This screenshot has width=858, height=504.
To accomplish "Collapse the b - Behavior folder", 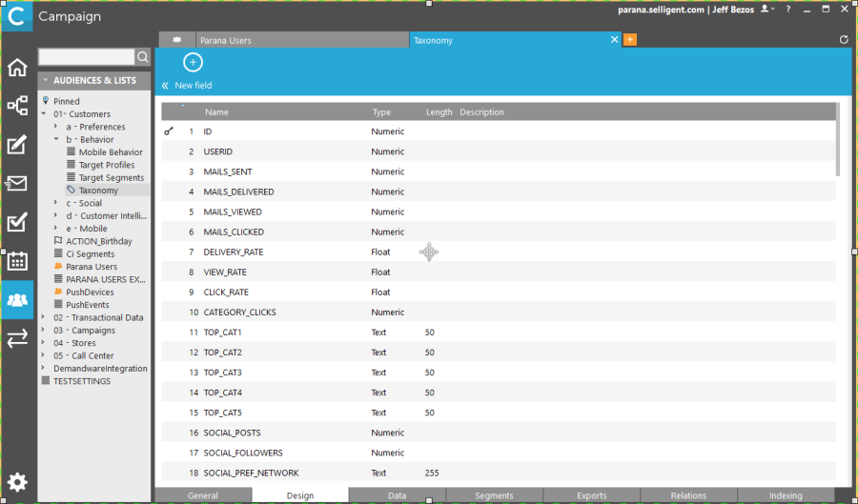I will click(x=56, y=140).
